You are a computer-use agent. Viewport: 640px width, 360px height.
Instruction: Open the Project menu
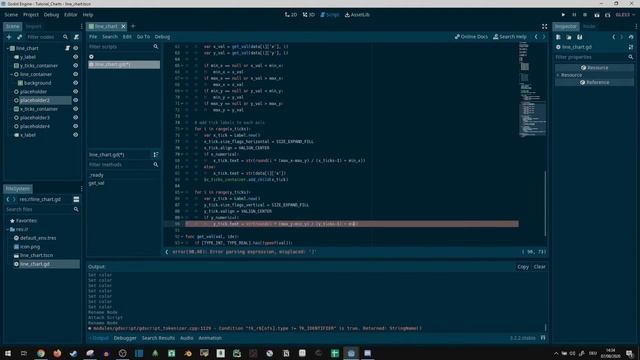(x=31, y=15)
